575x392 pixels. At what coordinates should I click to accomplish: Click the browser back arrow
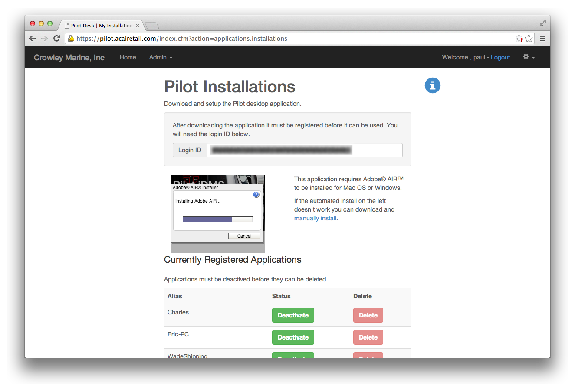32,38
